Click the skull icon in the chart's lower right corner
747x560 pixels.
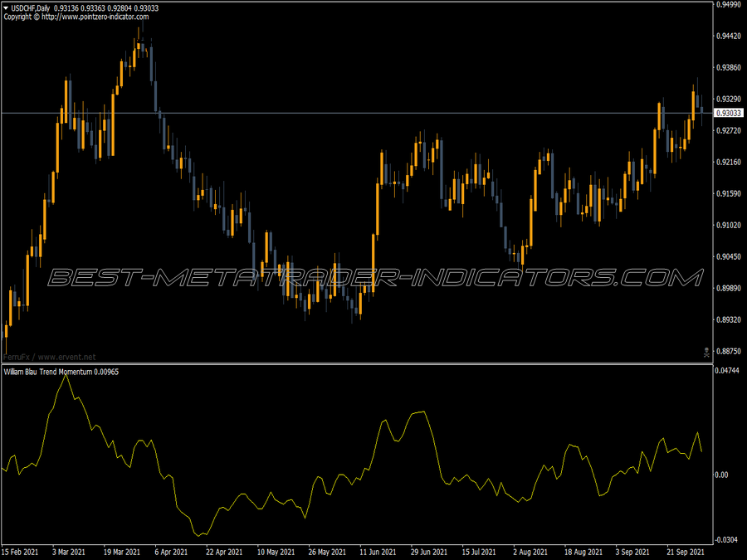tap(706, 353)
